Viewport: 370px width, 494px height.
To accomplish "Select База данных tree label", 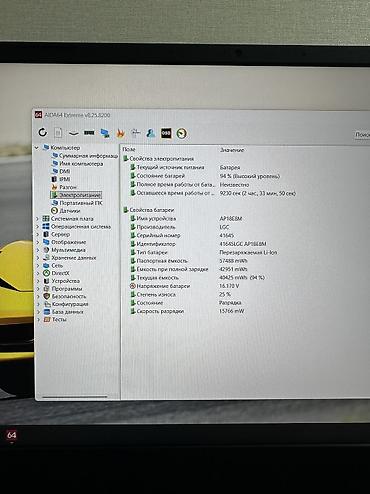I will pos(68,312).
